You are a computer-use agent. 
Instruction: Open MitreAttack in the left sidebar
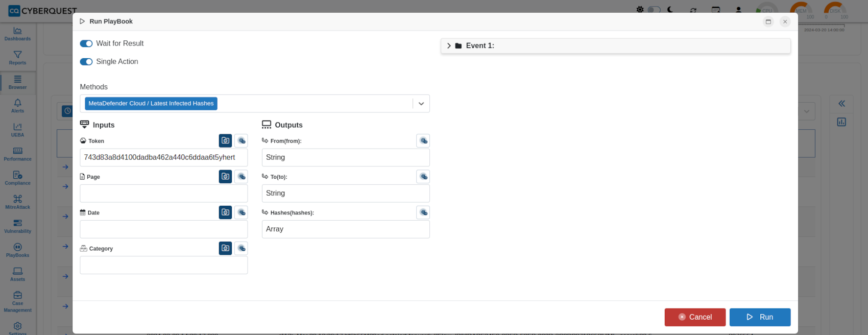[17, 202]
